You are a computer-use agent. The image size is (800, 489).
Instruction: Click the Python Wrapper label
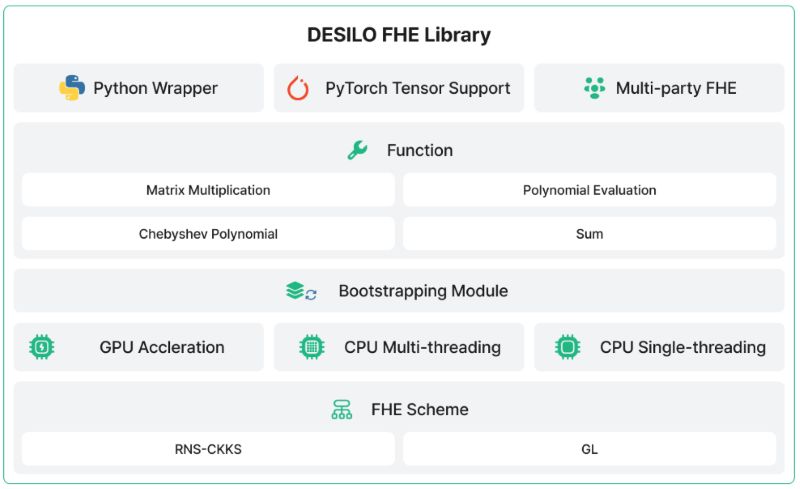[x=156, y=88]
